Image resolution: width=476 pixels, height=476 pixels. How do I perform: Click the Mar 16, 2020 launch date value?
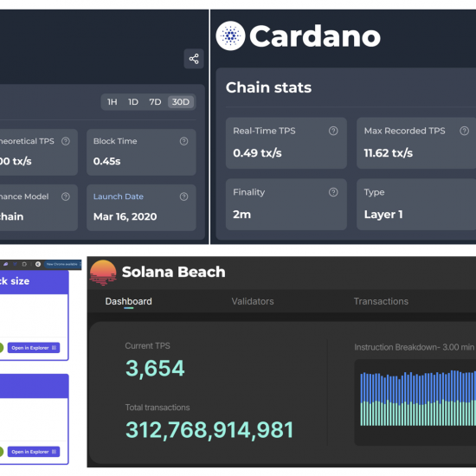[x=125, y=216]
